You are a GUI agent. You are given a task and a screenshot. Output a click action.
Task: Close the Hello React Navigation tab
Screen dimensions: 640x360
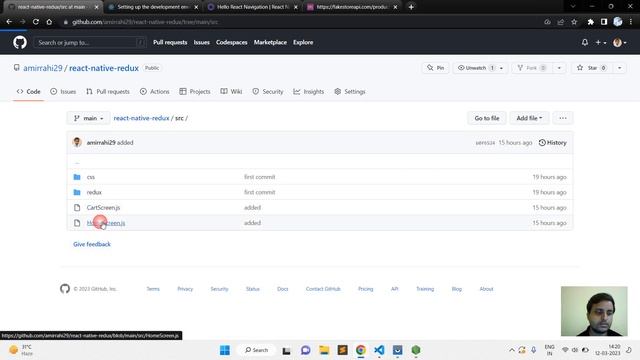click(296, 7)
